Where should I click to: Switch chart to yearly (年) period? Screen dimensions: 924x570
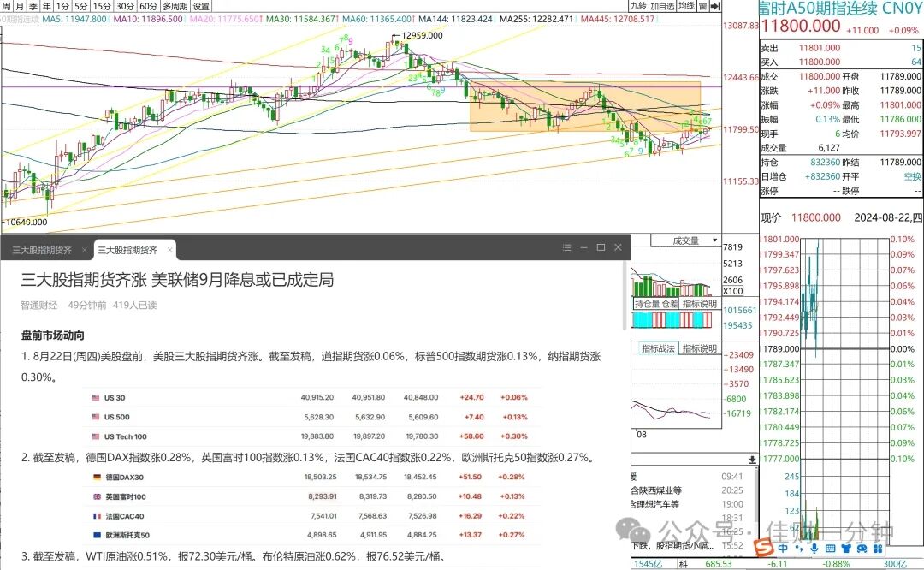coord(46,6)
